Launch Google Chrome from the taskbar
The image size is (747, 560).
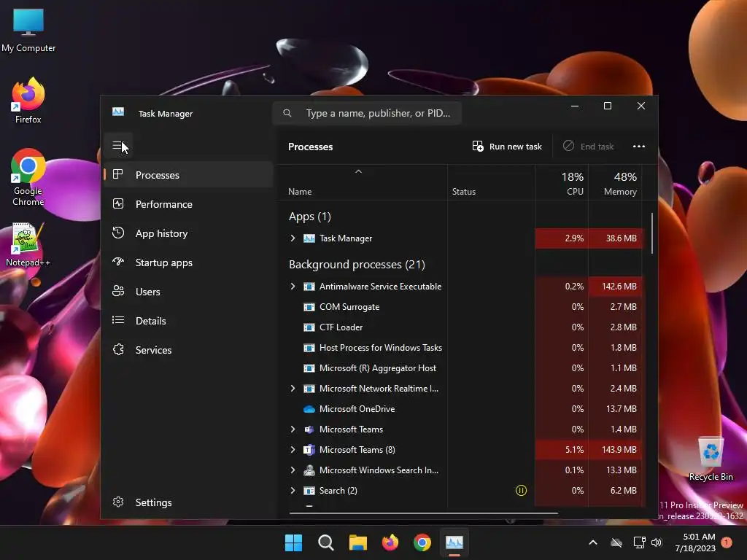[422, 542]
